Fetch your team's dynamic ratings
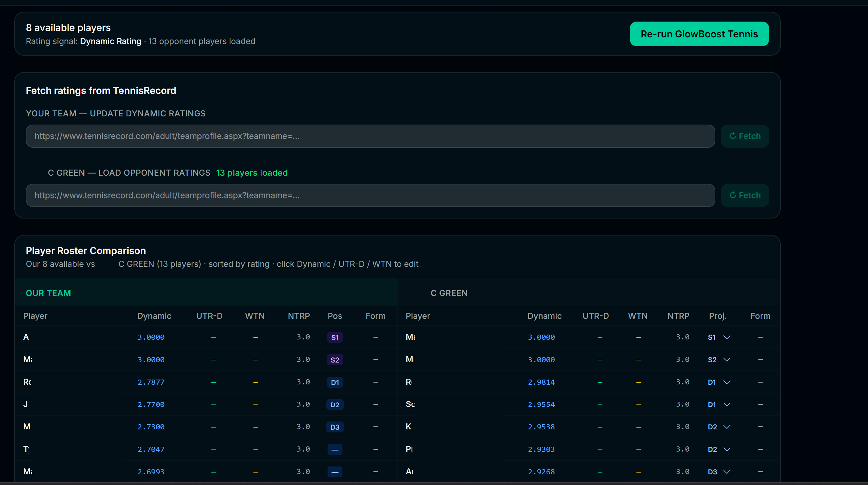 745,136
